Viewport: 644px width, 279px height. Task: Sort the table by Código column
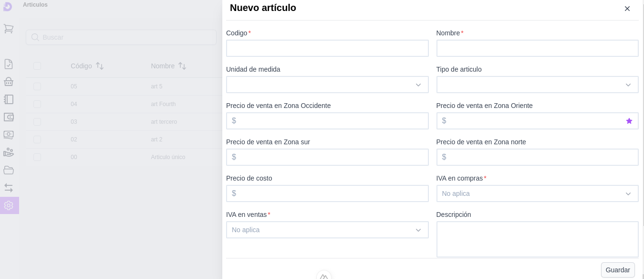[100, 66]
